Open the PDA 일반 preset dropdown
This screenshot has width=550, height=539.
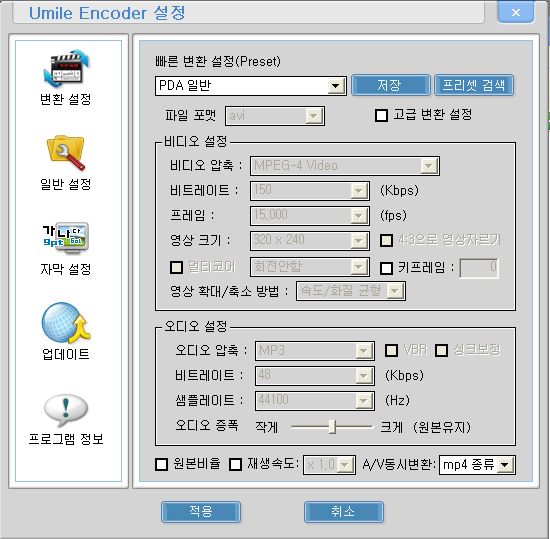[x=251, y=86]
